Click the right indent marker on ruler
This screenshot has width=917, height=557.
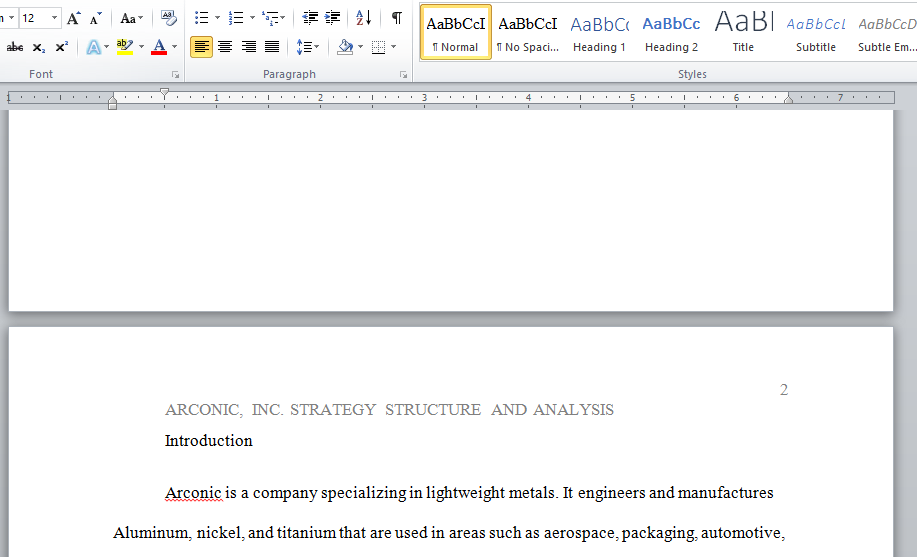point(788,98)
